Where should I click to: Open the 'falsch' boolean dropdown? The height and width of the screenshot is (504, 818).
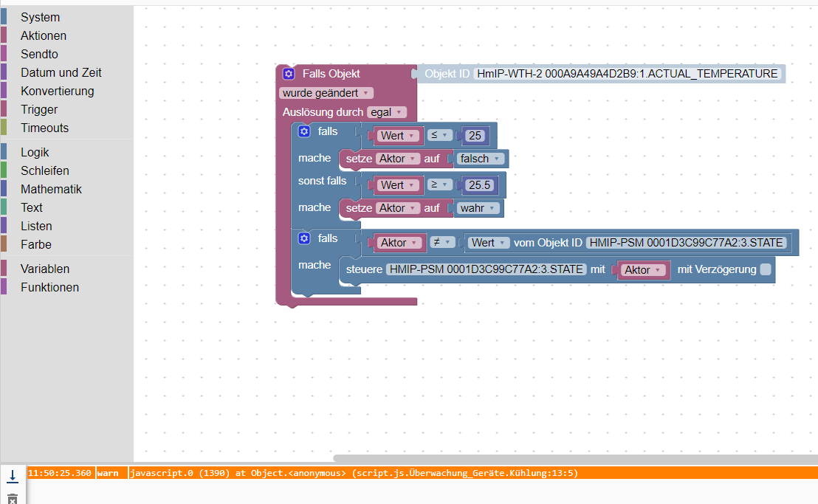click(x=480, y=159)
